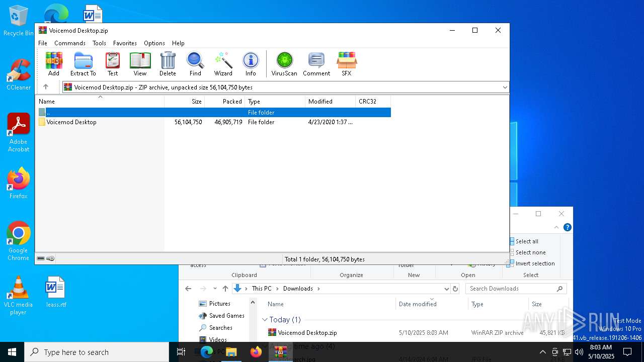
Task: Open the View file tool
Action: [x=140, y=64]
